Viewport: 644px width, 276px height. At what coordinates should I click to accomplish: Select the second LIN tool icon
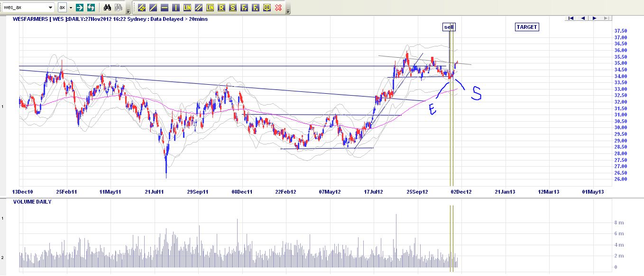click(x=210, y=8)
